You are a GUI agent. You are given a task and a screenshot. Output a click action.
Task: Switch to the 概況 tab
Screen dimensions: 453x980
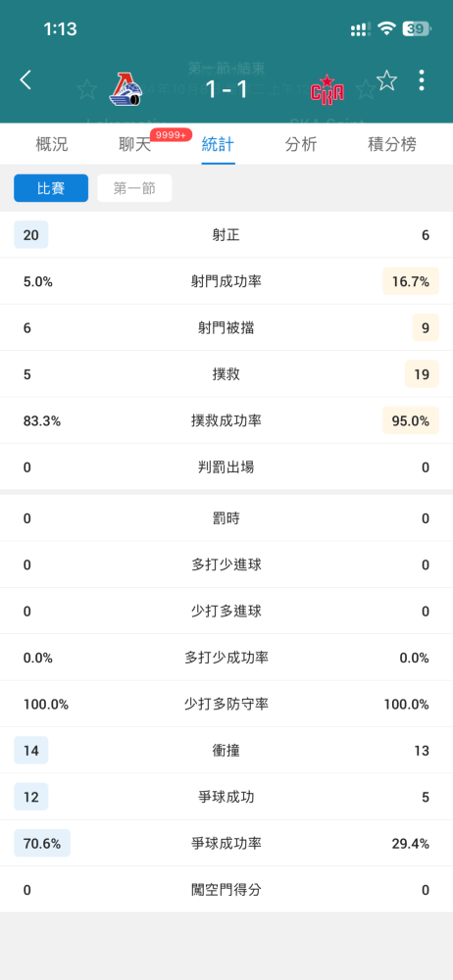point(52,145)
